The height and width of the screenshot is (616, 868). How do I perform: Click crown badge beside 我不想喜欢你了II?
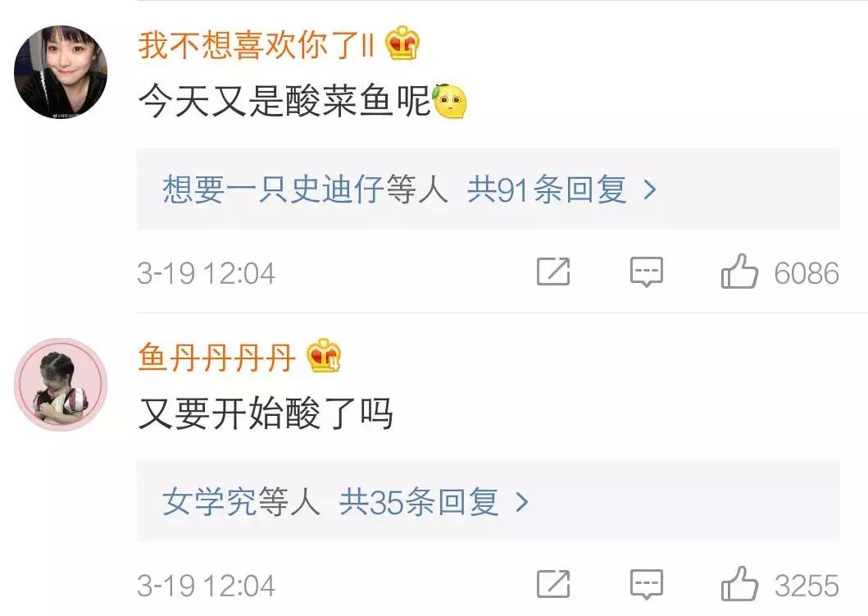coord(402,43)
